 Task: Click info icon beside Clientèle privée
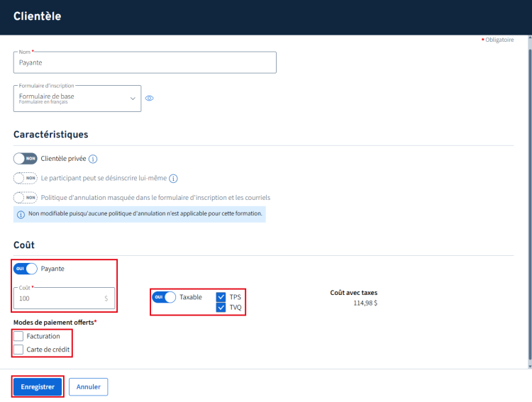point(93,159)
